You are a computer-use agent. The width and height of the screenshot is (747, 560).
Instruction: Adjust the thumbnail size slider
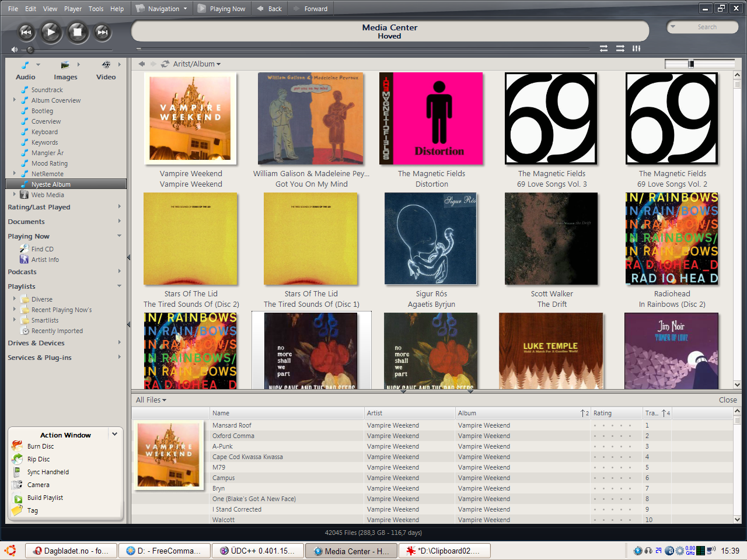pos(691,64)
